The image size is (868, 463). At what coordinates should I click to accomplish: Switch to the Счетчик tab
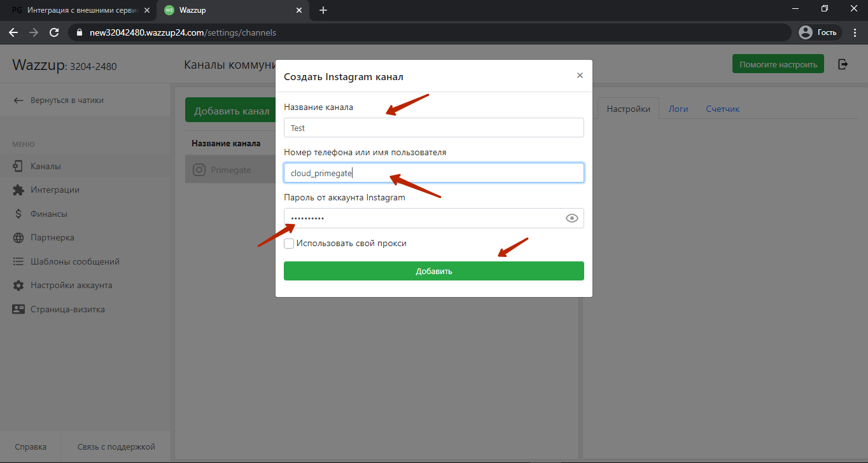tap(722, 109)
